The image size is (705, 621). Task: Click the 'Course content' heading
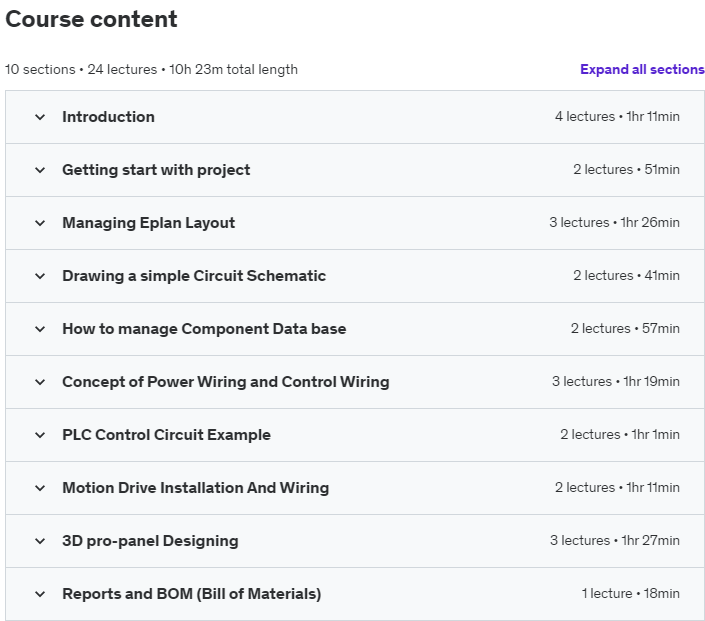click(91, 19)
